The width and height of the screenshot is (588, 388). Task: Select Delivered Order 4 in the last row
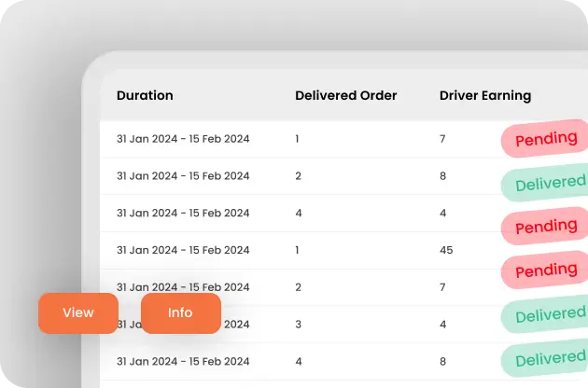tap(299, 361)
